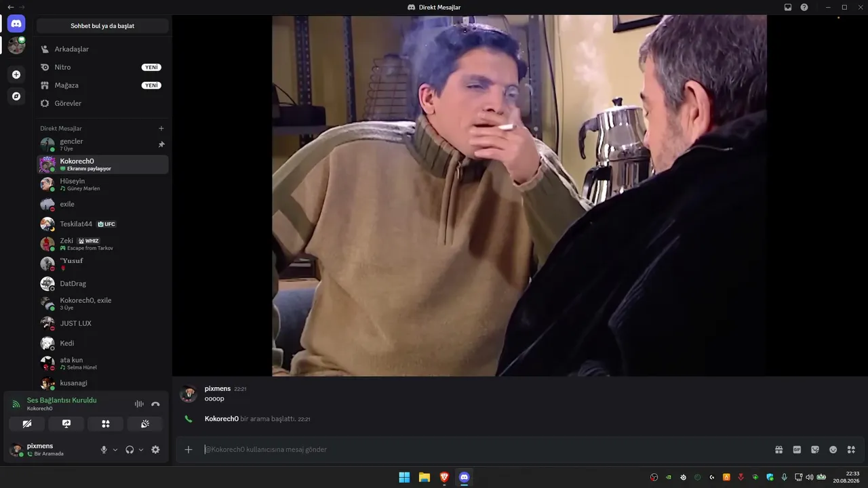Open user settings with the gear icon
868x488 pixels.
pyautogui.click(x=155, y=449)
